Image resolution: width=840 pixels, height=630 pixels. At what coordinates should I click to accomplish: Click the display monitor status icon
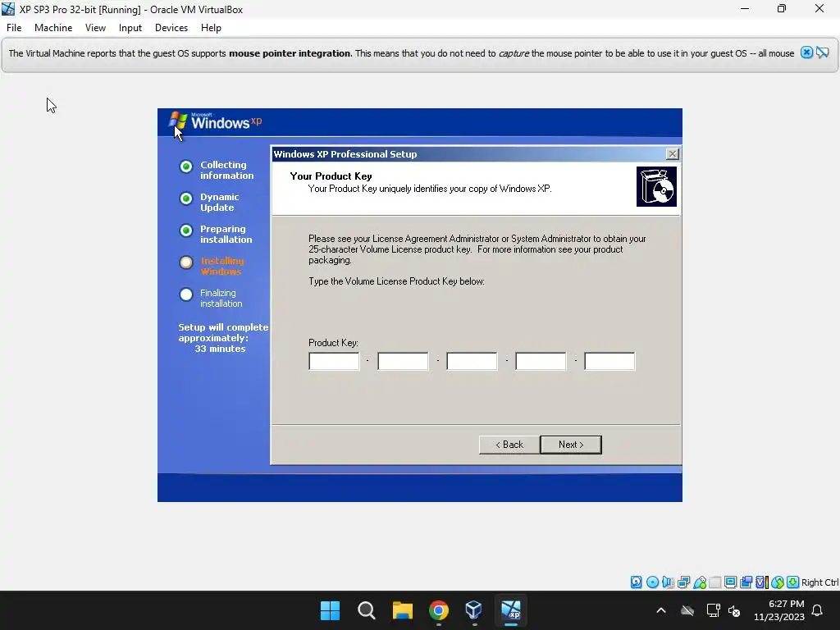[x=730, y=582]
